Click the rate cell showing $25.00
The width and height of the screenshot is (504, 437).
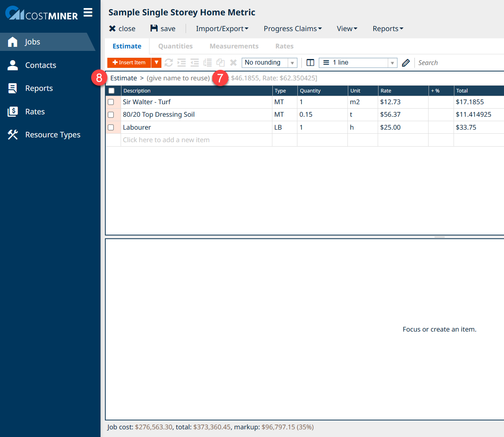click(403, 127)
